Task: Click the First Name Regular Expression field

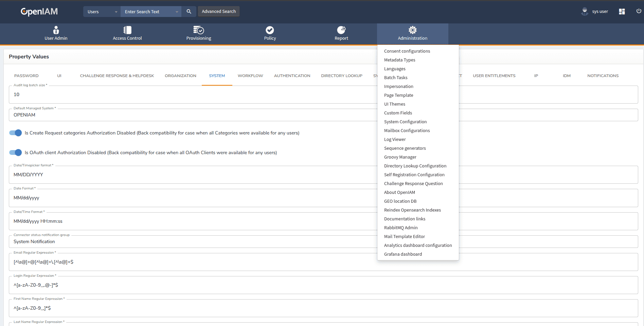Action: click(x=323, y=308)
